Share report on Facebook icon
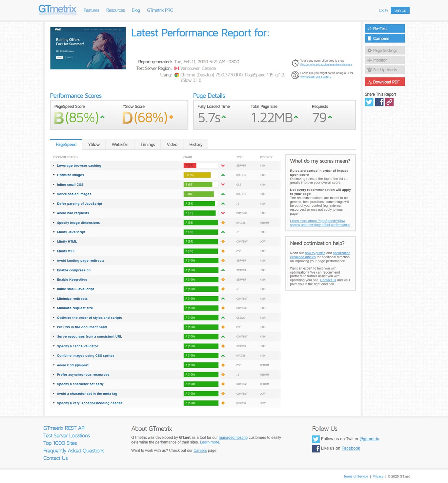 pos(379,102)
